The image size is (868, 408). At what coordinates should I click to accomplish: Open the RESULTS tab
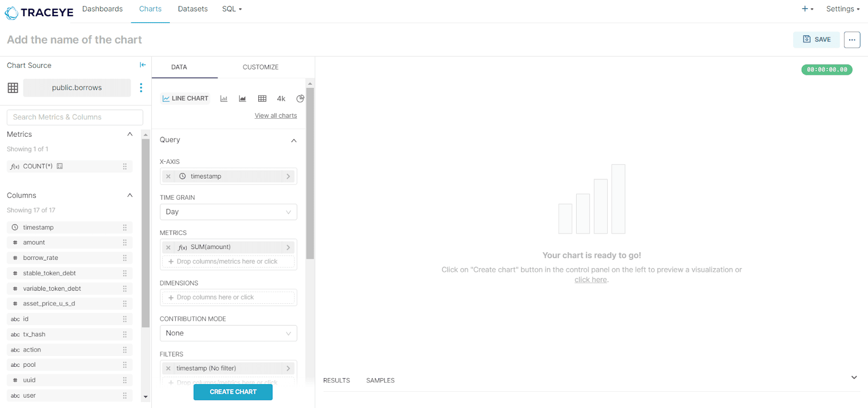(336, 380)
